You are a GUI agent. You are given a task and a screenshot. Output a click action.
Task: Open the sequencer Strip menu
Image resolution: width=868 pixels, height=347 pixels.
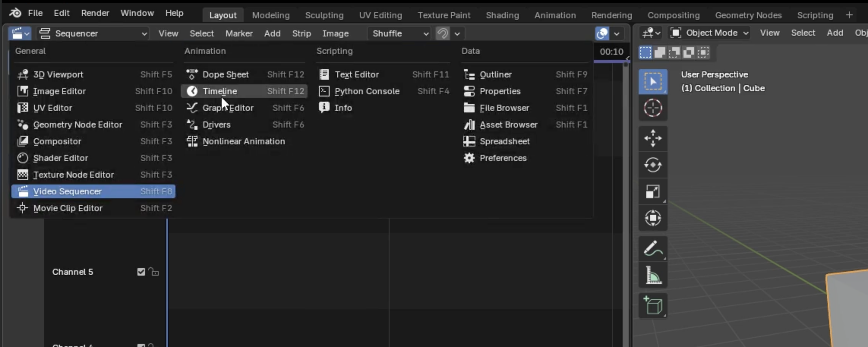coord(301,33)
